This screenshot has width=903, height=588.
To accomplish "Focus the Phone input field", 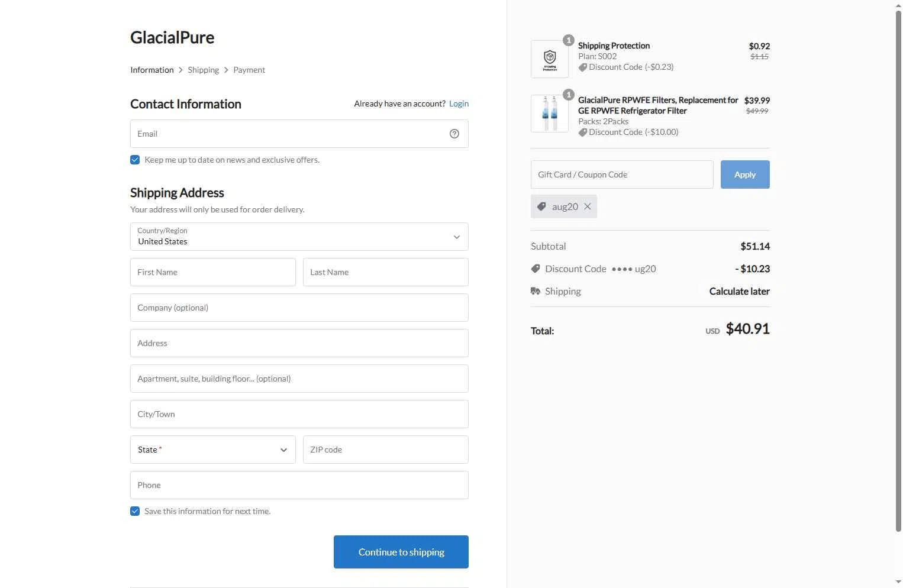I will (x=299, y=485).
